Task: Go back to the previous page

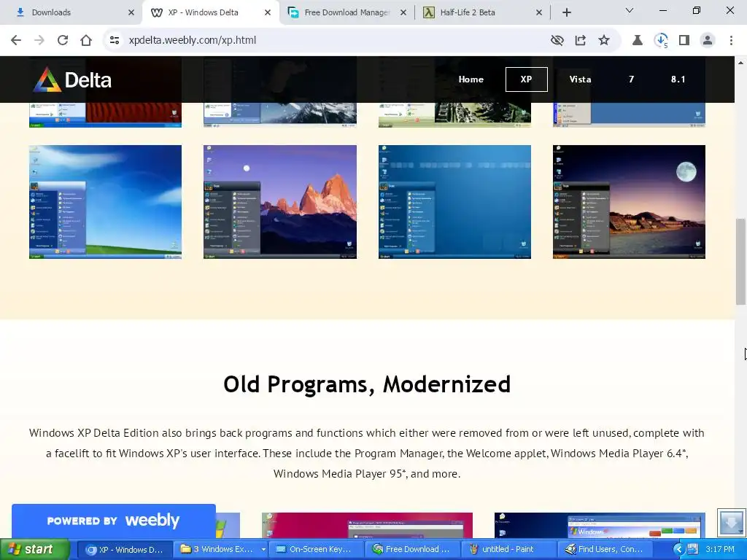Action: [x=16, y=40]
